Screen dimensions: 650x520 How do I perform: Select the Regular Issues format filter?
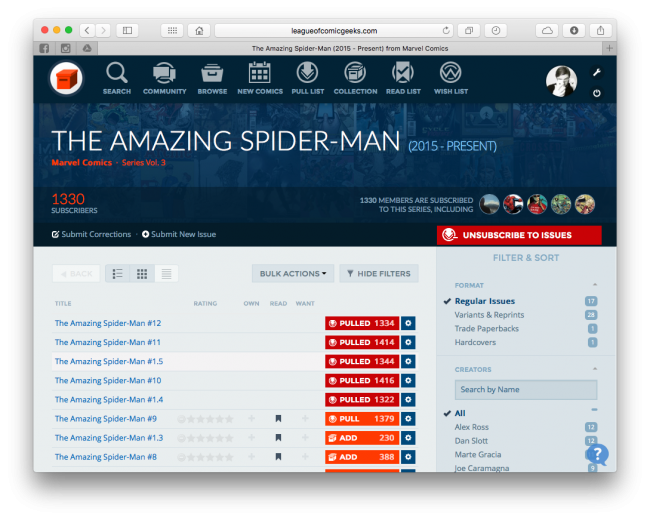coord(485,301)
